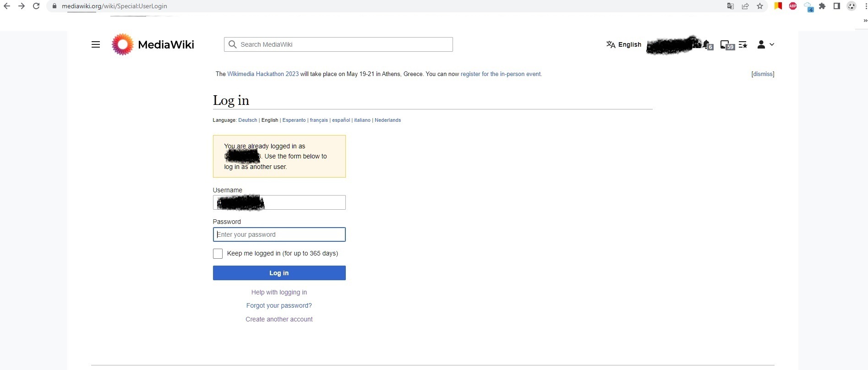Click the blue Log in button
Image resolution: width=868 pixels, height=370 pixels.
(279, 273)
